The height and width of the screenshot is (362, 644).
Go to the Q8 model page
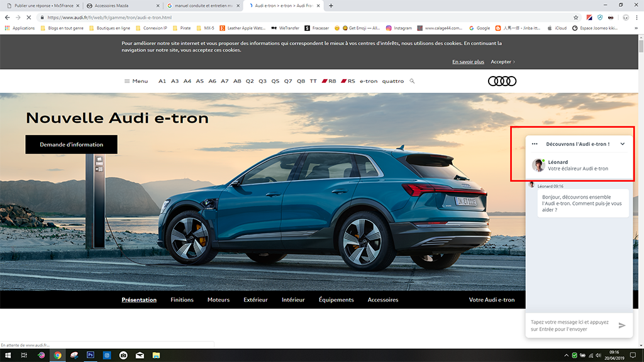(301, 81)
